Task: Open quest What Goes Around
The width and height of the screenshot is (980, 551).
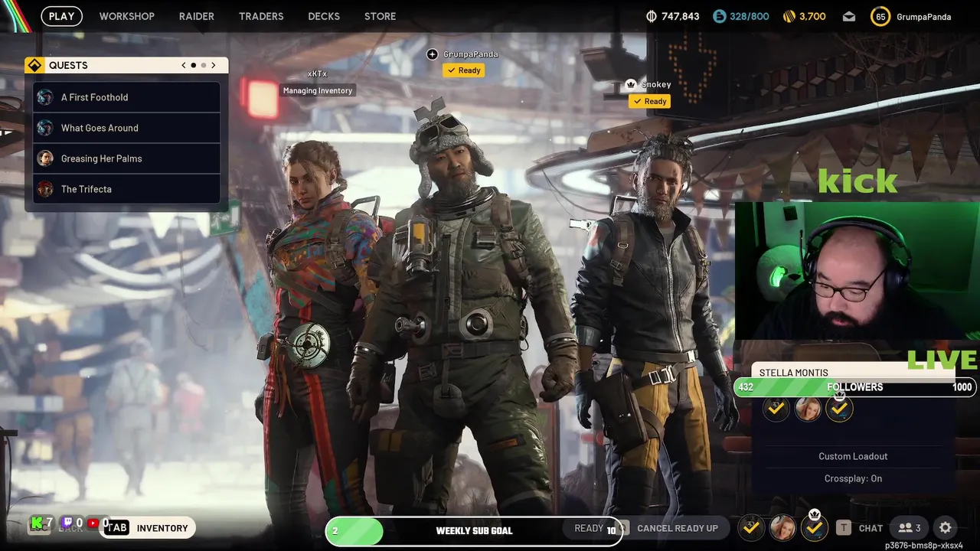Action: (x=126, y=128)
